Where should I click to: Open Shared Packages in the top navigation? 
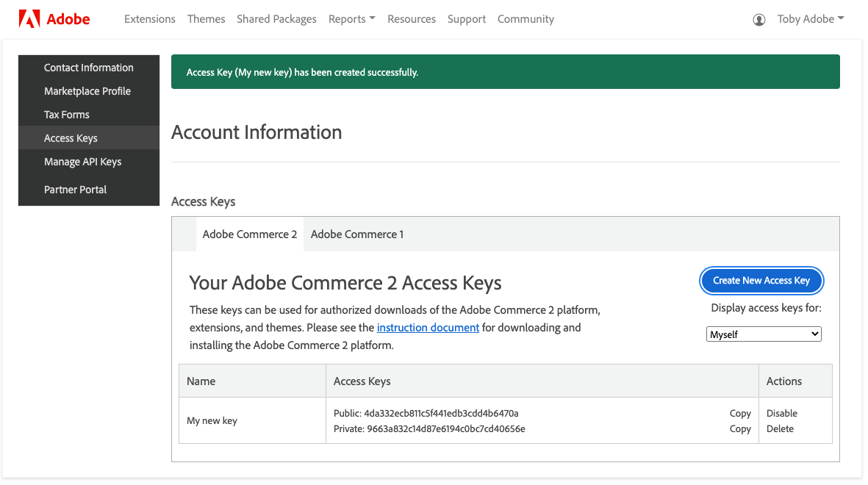(276, 19)
